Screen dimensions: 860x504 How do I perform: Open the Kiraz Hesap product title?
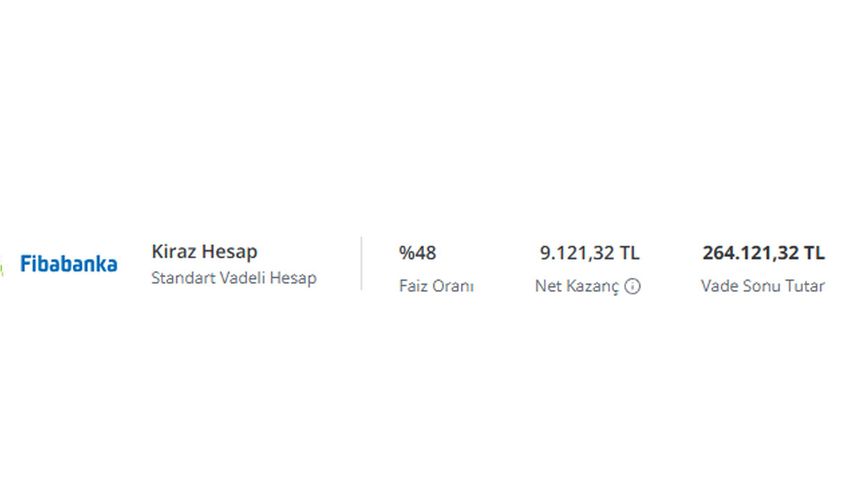pos(204,252)
